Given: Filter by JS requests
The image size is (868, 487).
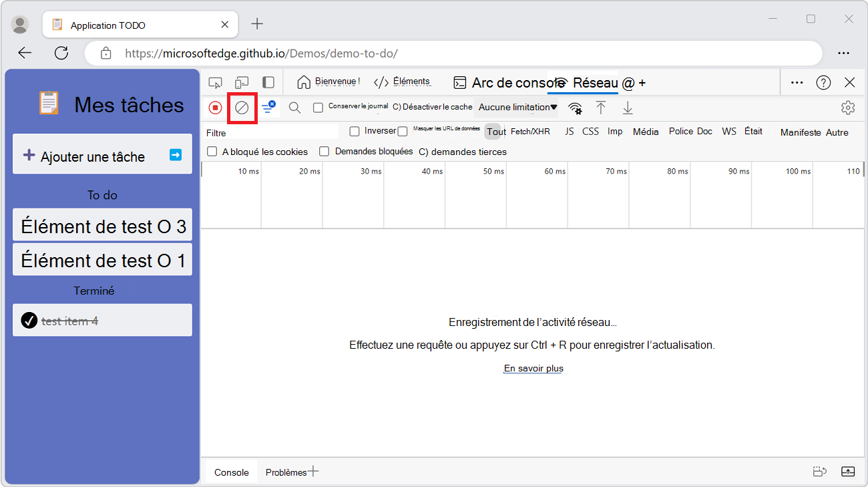Looking at the screenshot, I should pos(570,132).
